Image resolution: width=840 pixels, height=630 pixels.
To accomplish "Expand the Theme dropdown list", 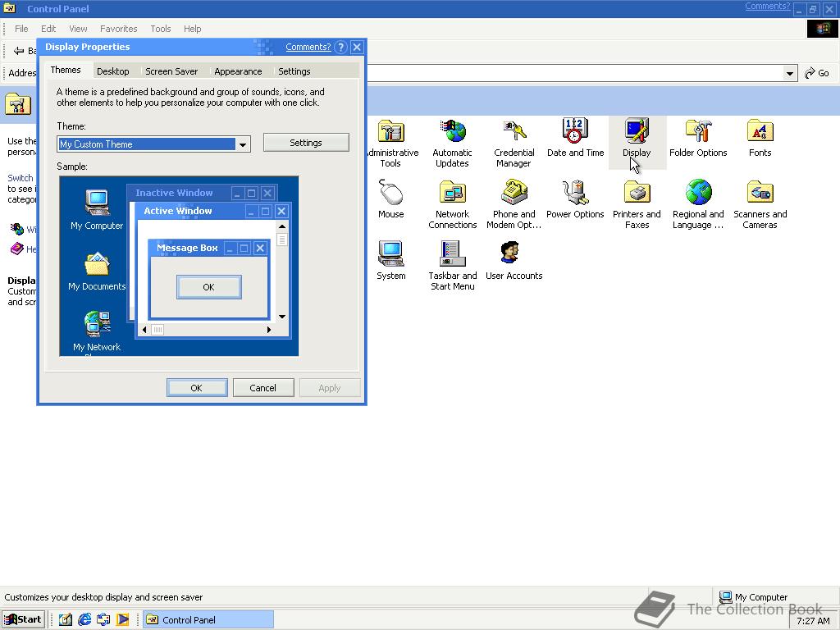I will 243,144.
